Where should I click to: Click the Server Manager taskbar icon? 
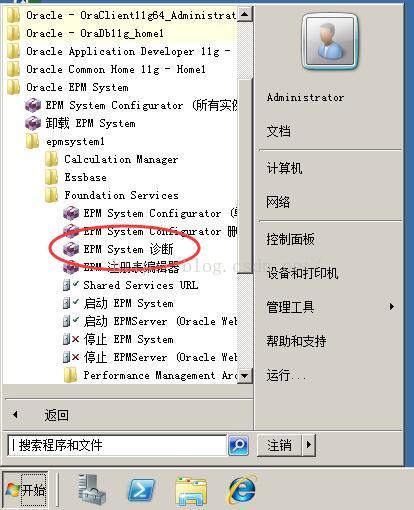[x=91, y=490]
